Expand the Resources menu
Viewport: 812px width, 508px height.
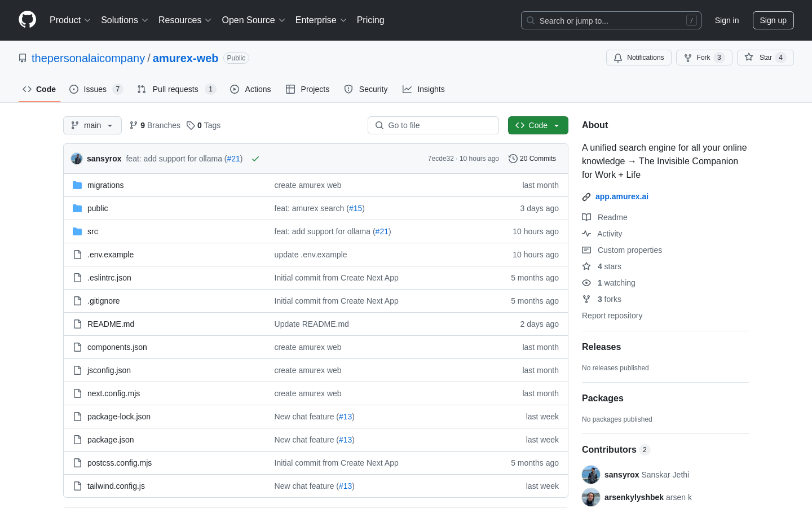pyautogui.click(x=185, y=20)
